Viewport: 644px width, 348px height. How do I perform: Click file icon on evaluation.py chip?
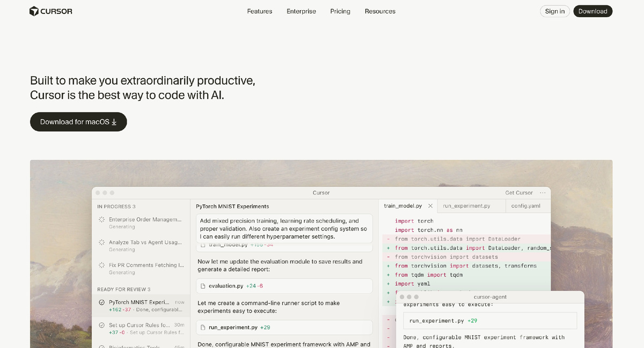(203, 286)
